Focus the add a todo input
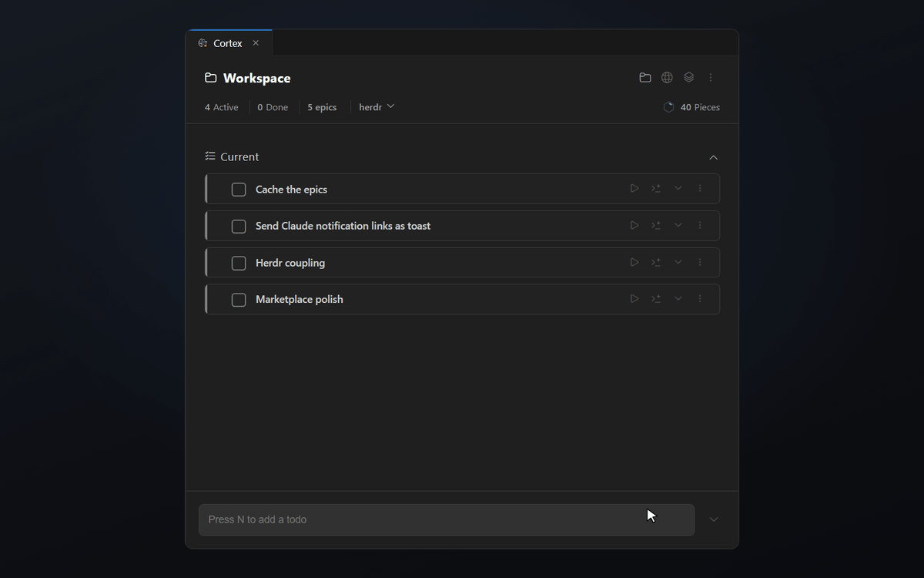 tap(447, 519)
